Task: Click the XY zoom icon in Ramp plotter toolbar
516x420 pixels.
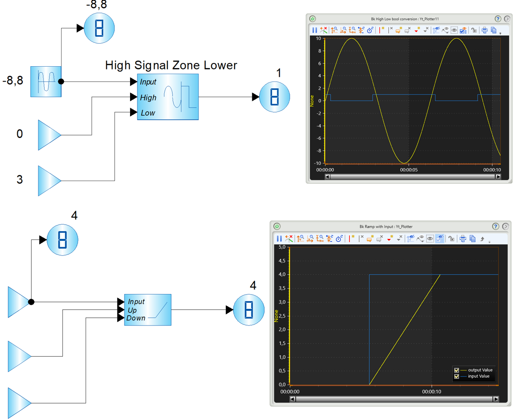Action: coord(319,238)
